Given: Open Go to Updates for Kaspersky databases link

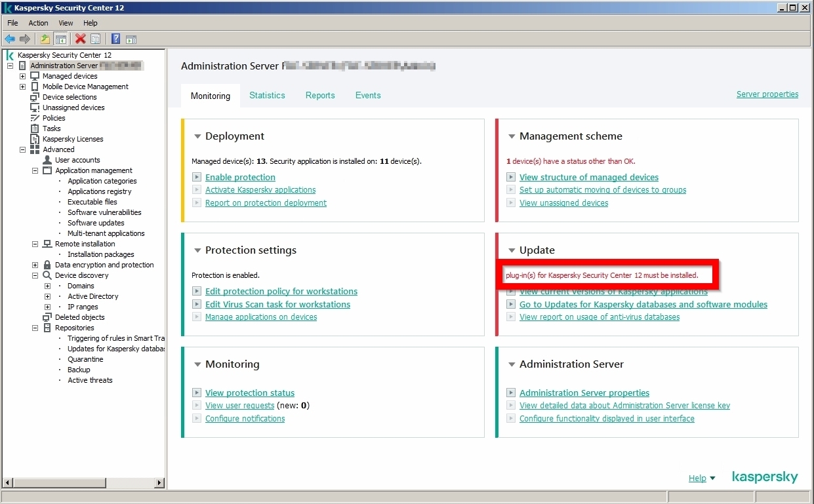Looking at the screenshot, I should pos(643,305).
